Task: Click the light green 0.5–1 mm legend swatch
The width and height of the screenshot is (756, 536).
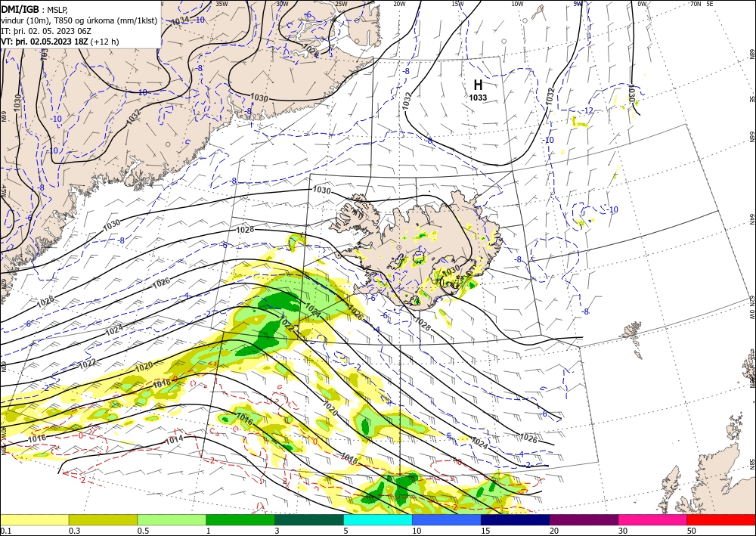Action: [x=172, y=519]
